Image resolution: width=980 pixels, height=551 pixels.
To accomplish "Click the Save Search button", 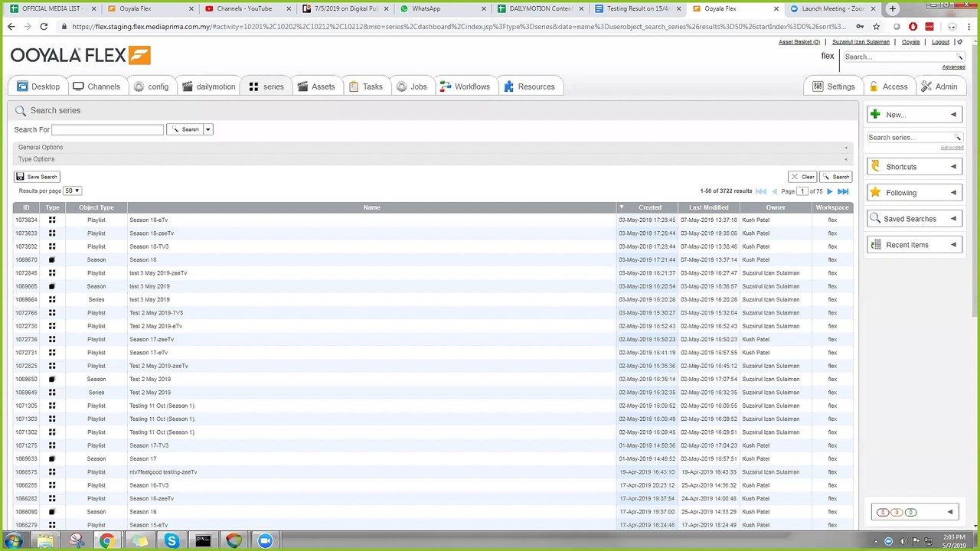I will tap(37, 177).
